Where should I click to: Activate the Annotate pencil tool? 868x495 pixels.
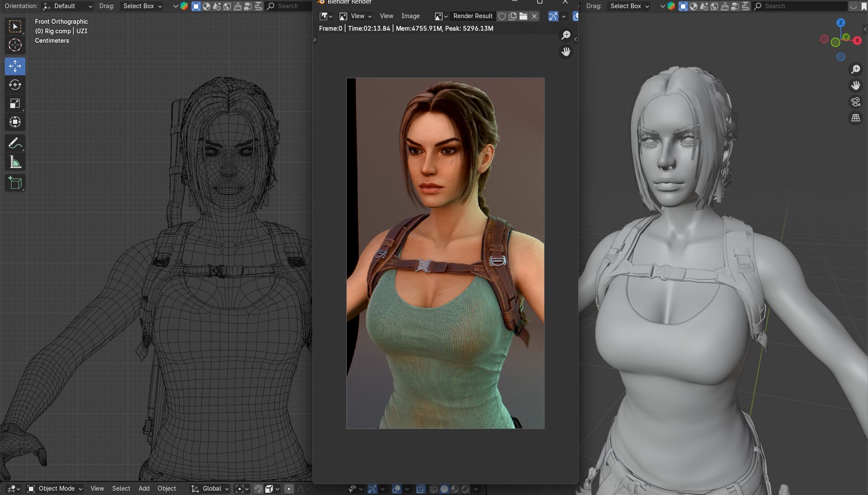[15, 144]
